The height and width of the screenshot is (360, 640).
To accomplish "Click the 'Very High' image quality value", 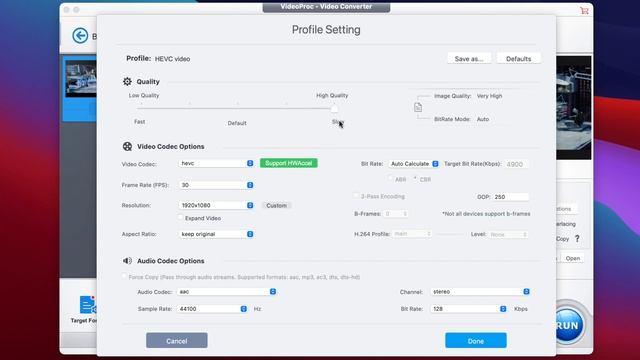I will pos(489,96).
